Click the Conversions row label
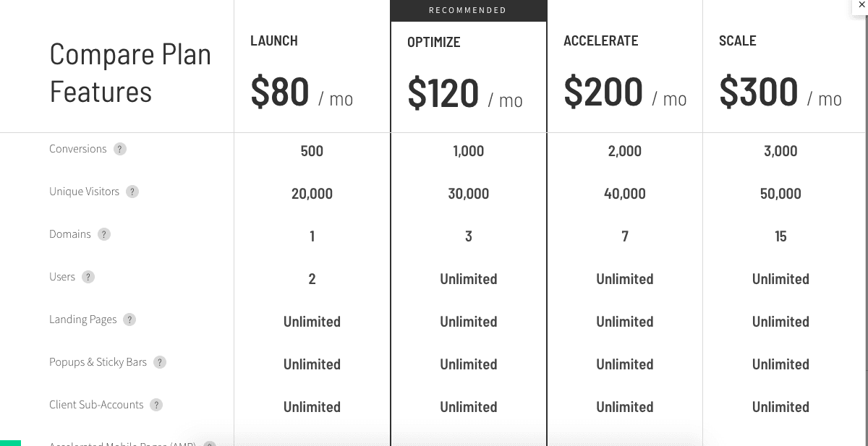 [78, 149]
